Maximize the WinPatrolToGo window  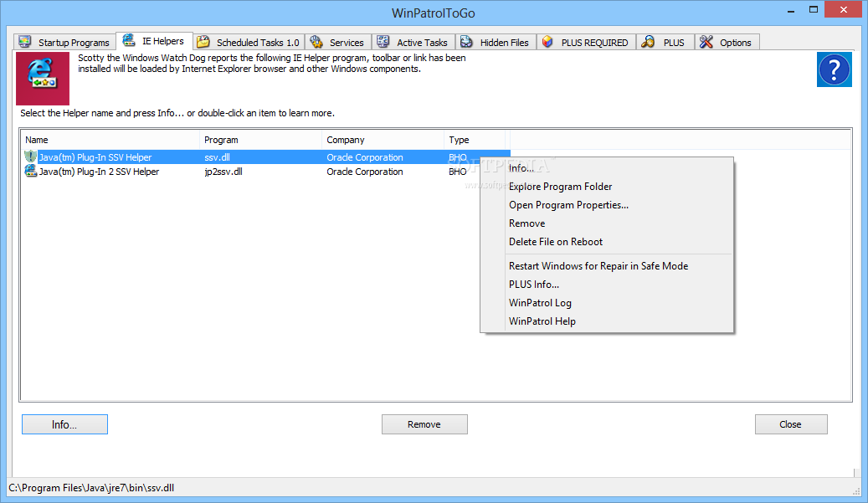tap(814, 9)
